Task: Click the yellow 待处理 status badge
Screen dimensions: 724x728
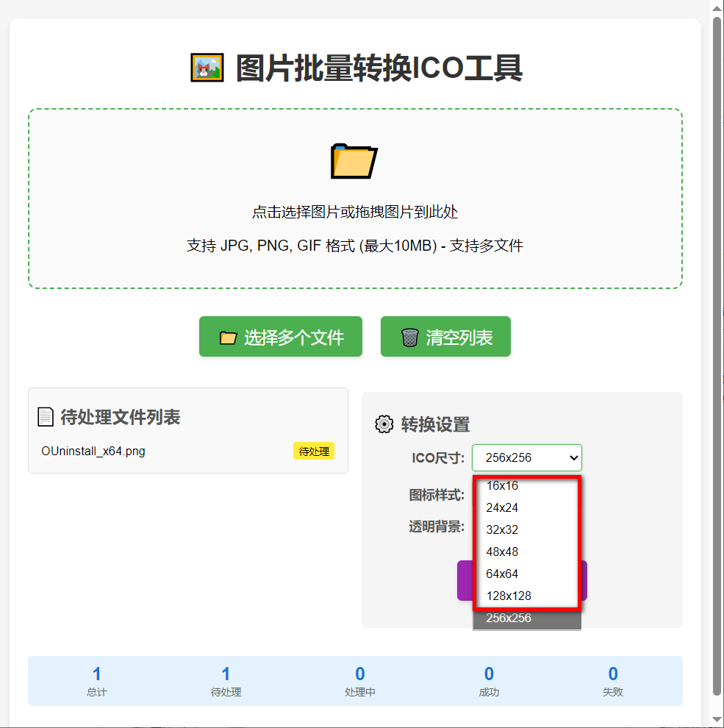Action: (314, 451)
